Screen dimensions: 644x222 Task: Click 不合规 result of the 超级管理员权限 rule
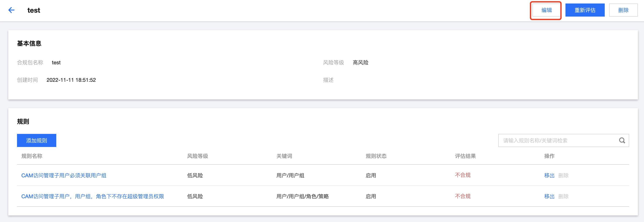pos(462,196)
